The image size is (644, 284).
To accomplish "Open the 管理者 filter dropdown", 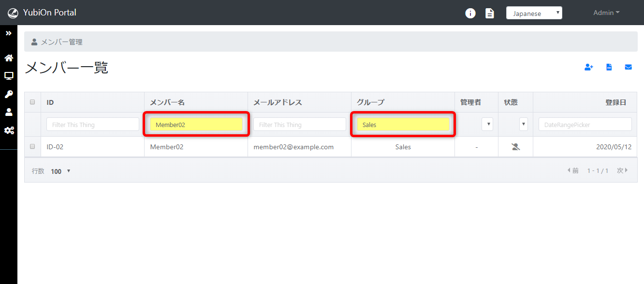I will pyautogui.click(x=487, y=125).
